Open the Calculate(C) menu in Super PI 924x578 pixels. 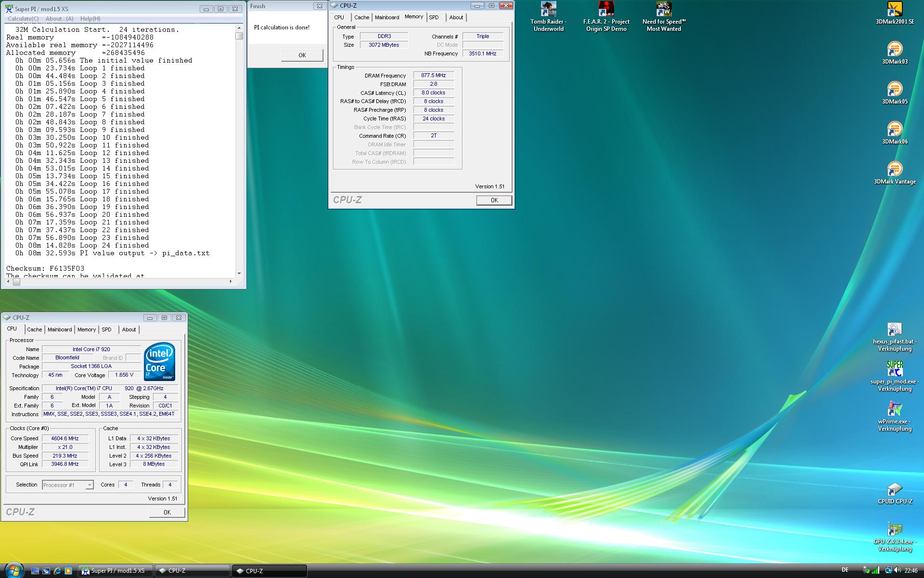pyautogui.click(x=23, y=19)
